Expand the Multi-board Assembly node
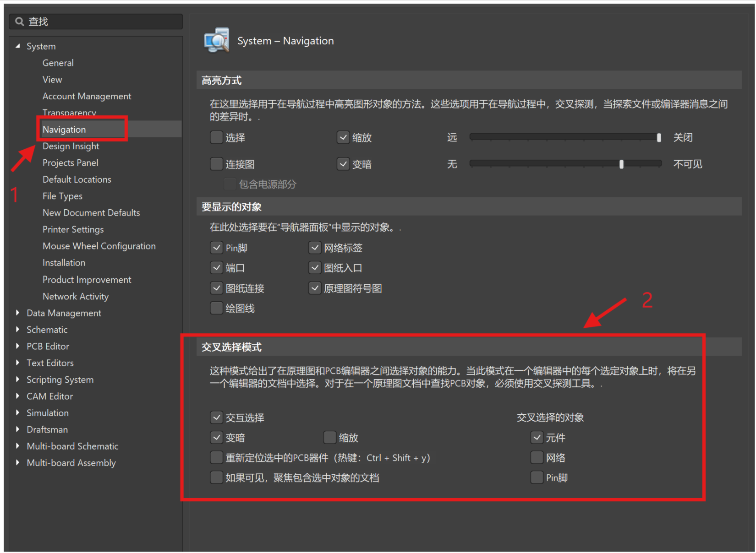Viewport: 756px width, 553px height. 18,462
